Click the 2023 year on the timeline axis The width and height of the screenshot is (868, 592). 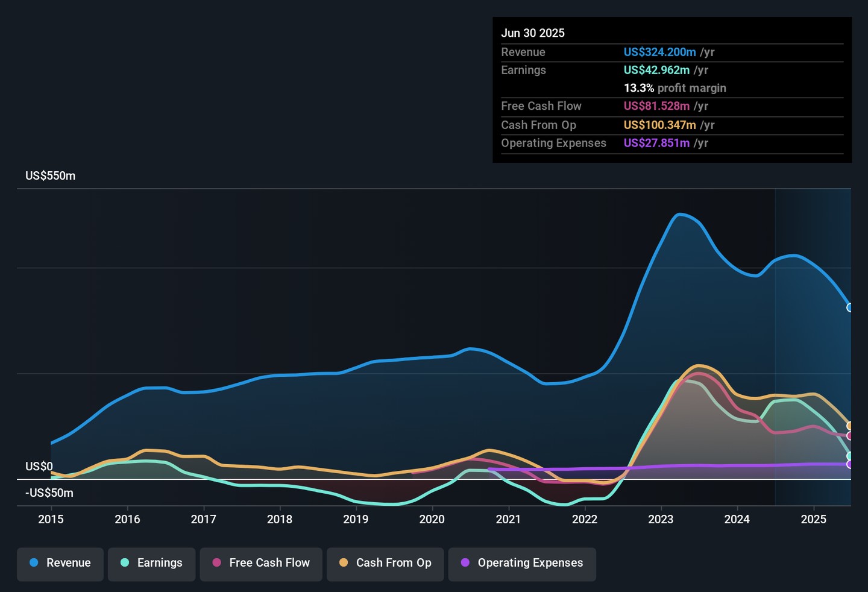(661, 519)
